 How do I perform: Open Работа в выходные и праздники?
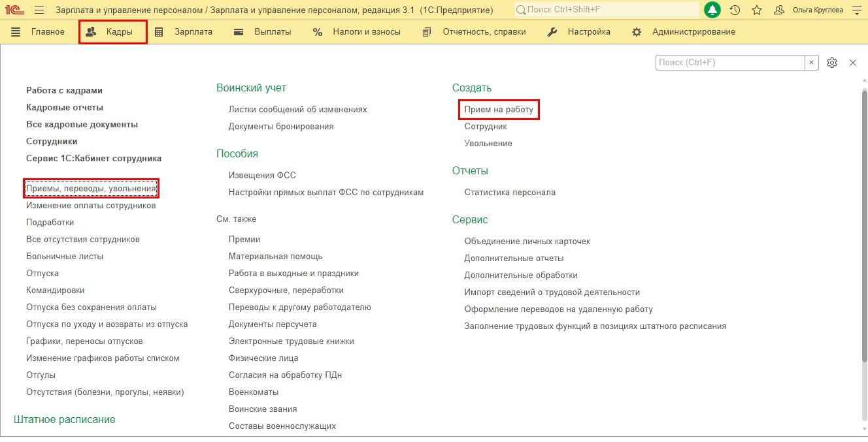click(x=293, y=274)
